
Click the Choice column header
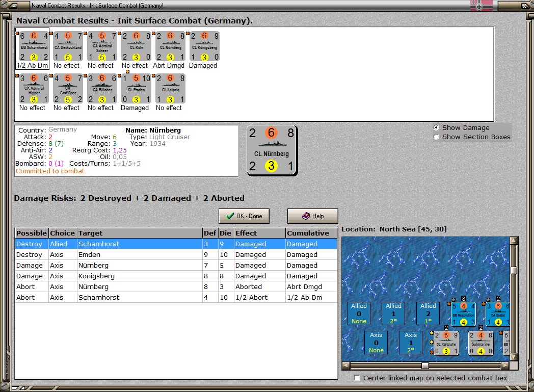(x=63, y=233)
